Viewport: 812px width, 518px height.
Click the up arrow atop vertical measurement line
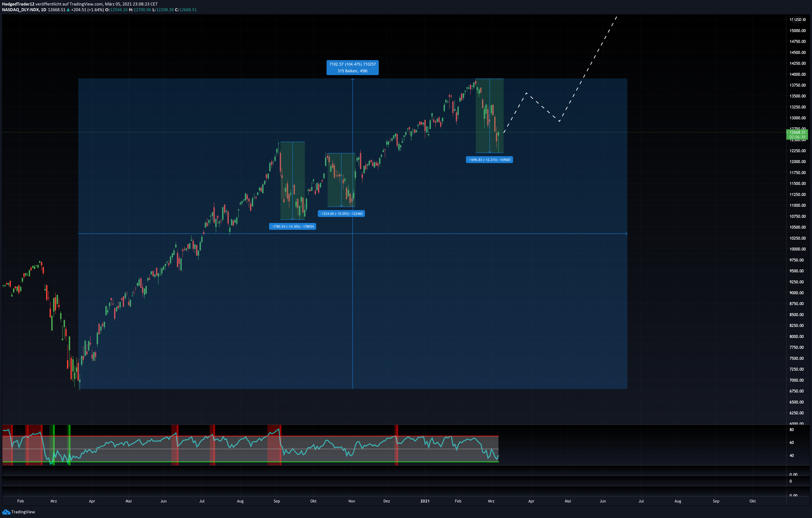pyautogui.click(x=353, y=80)
